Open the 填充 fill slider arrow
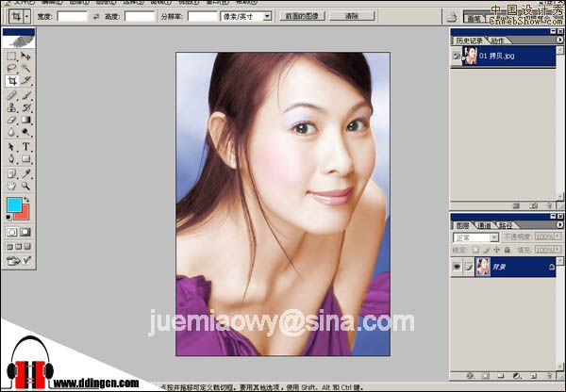Screen dimensions: 566x392 558,250
